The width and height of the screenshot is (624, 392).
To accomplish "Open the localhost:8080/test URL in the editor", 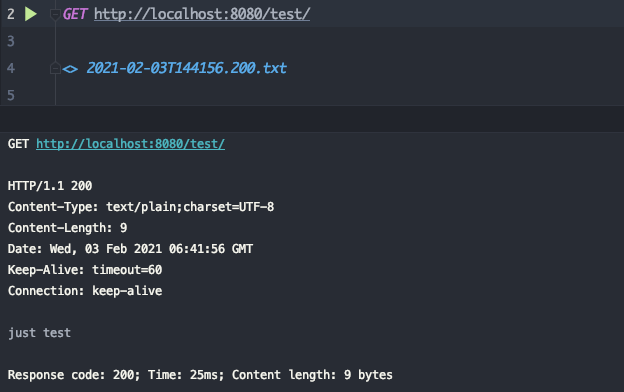I will 202,14.
